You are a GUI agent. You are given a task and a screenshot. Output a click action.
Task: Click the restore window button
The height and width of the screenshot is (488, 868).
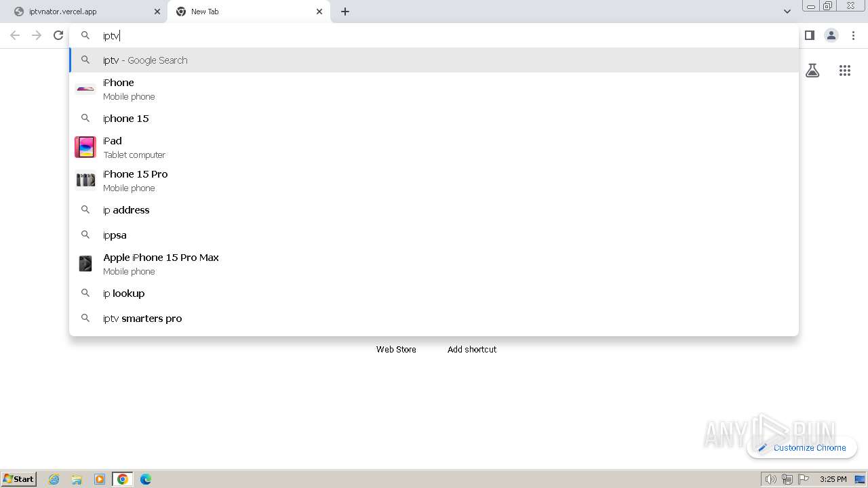[828, 5]
